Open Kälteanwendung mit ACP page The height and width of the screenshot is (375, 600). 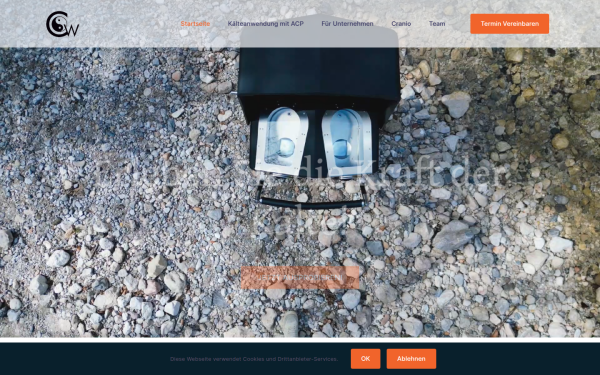266,24
